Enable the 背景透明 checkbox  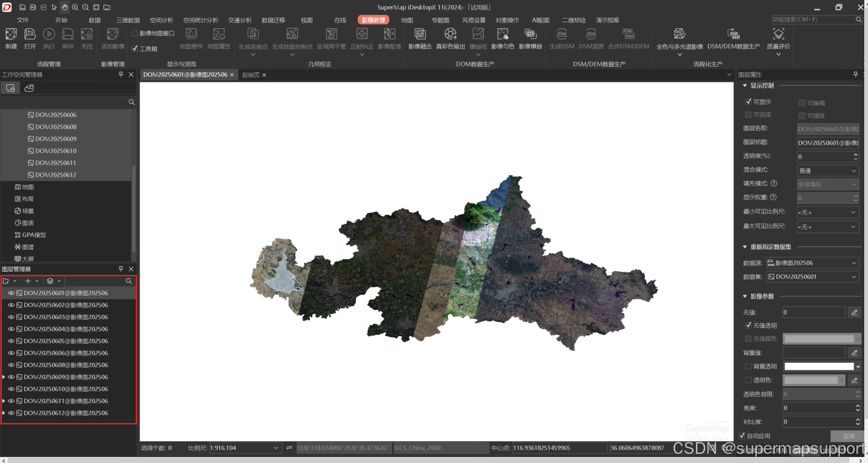tap(748, 366)
